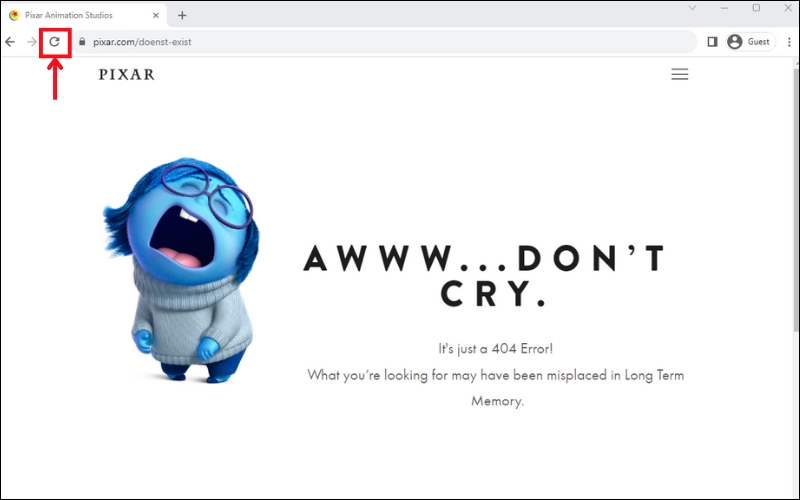Click the "AWWW...DON'T CRY." heading

(484, 275)
